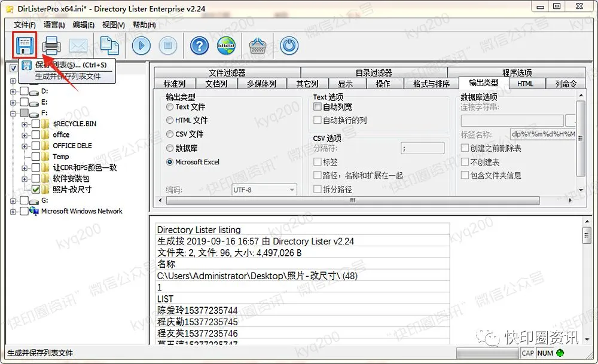The height and width of the screenshot is (364, 598).
Task: Check the E: drive checkbox
Action: 24,102
